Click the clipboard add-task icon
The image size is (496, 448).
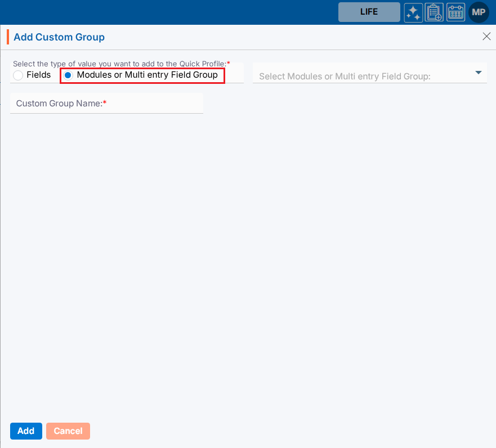[434, 12]
